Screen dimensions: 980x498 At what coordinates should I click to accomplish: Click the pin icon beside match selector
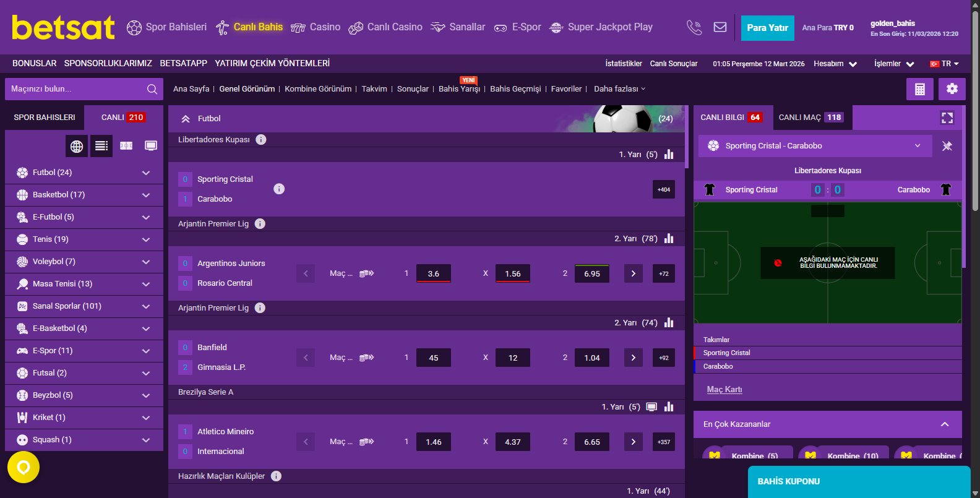click(x=947, y=146)
